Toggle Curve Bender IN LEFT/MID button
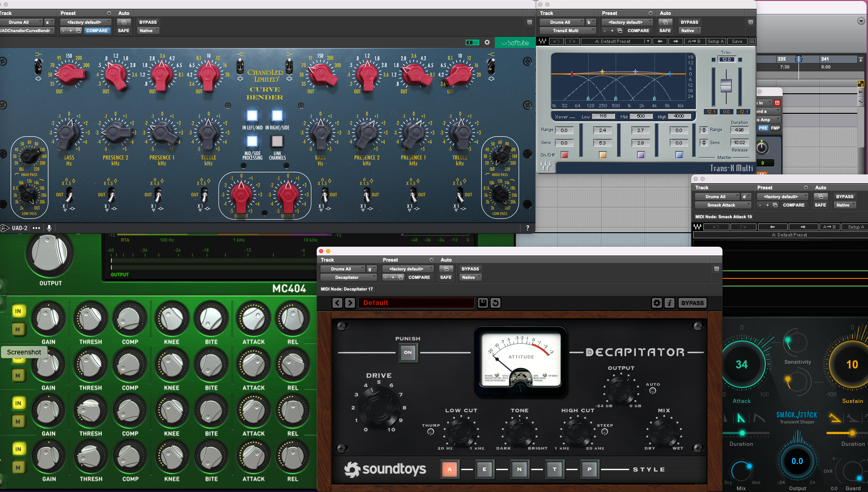The width and height of the screenshot is (868, 492). [x=252, y=115]
